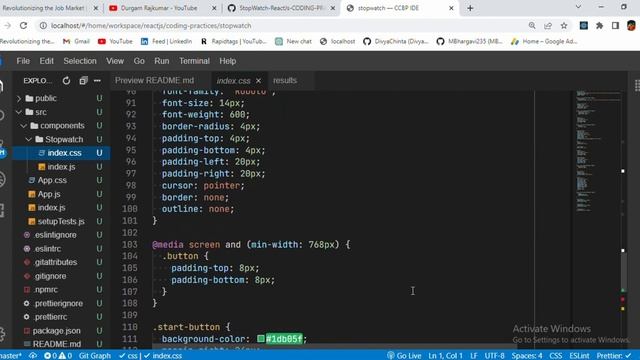This screenshot has height=360, width=640.
Task: Open .prettierrc file
Action: (50, 317)
